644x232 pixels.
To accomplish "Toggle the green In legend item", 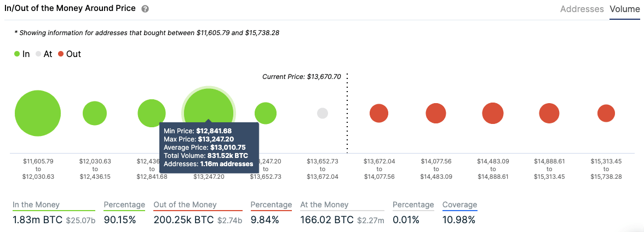I will 22,54.
